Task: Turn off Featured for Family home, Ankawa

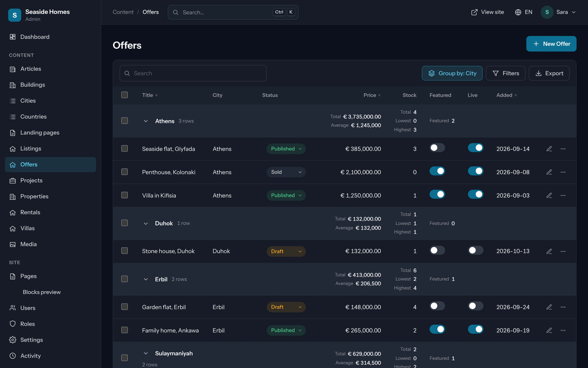Action: pyautogui.click(x=437, y=329)
